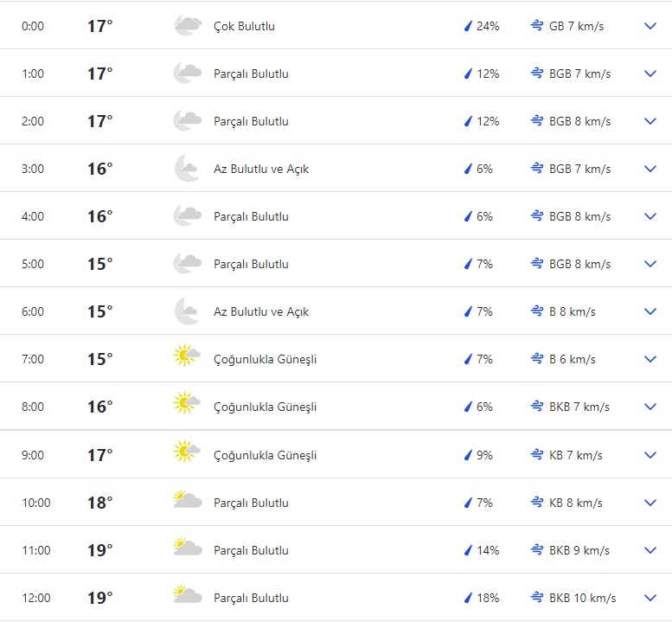The height and width of the screenshot is (622, 672).
Task: Expand the 11:00 forecast row chevron
Action: [x=650, y=550]
